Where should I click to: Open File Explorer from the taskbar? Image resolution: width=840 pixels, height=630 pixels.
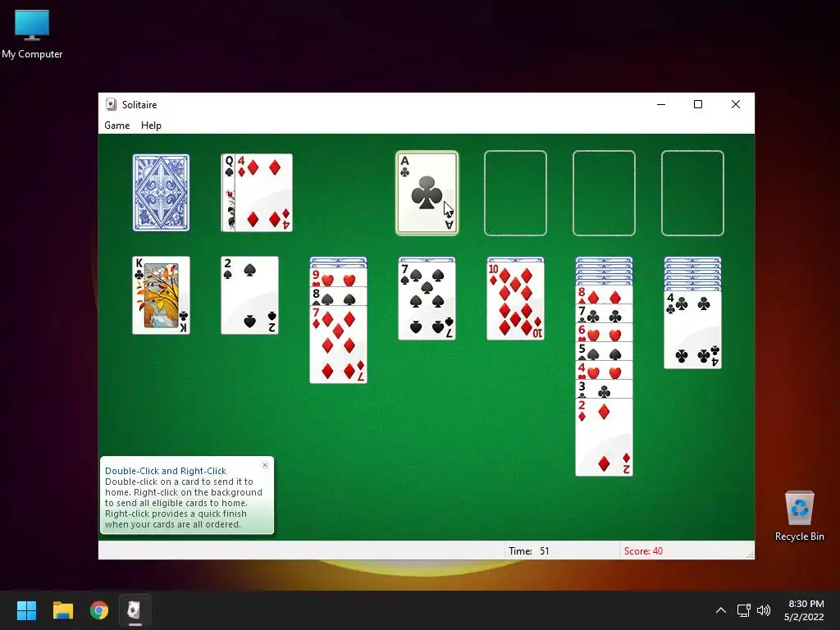pyautogui.click(x=62, y=610)
